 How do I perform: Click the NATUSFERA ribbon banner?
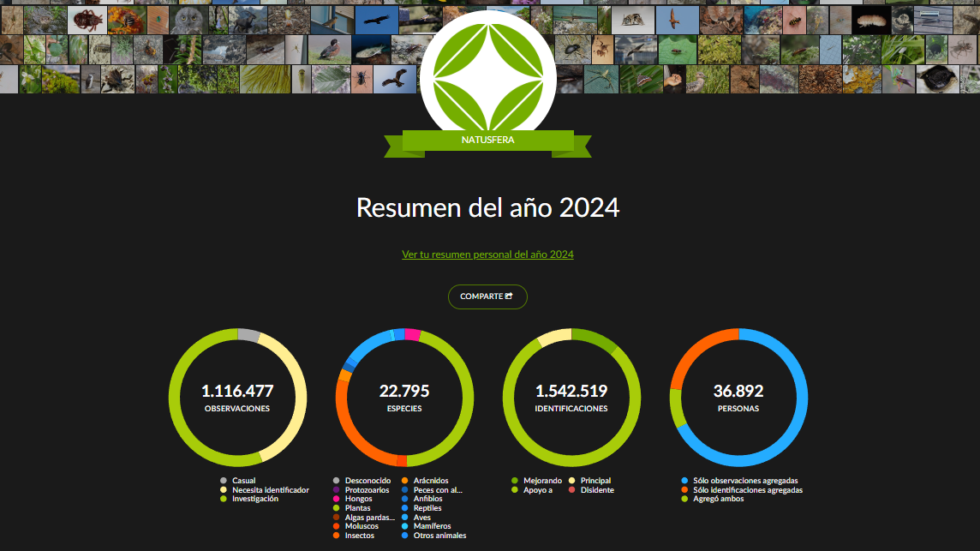click(x=487, y=140)
